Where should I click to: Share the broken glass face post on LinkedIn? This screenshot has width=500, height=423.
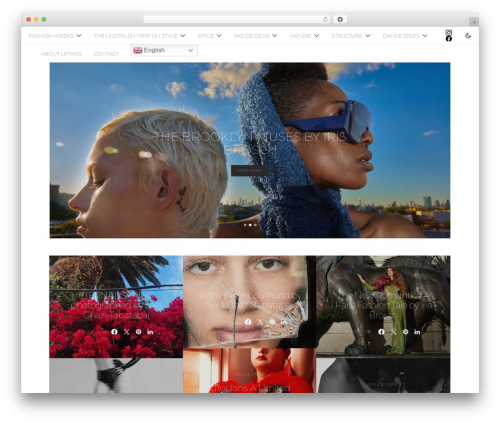[x=284, y=322]
